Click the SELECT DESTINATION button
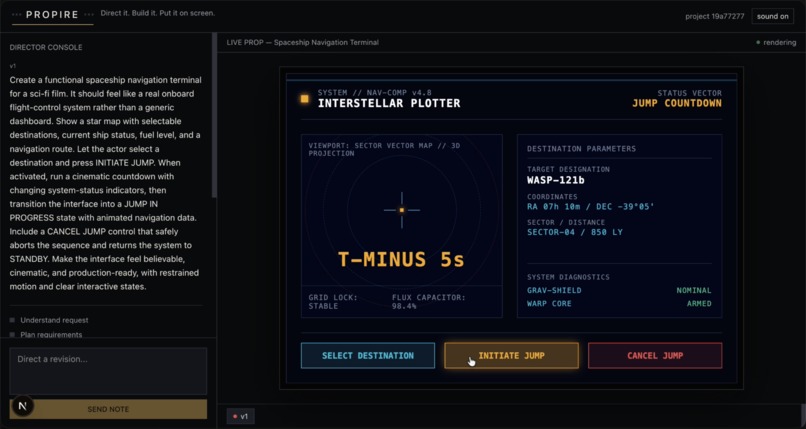Viewport: 806px width, 429px height. click(x=368, y=356)
